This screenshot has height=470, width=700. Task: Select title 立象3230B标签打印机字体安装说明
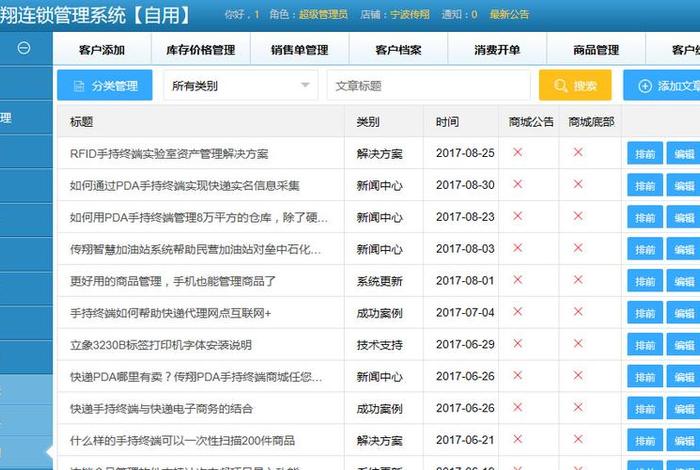coord(161,345)
